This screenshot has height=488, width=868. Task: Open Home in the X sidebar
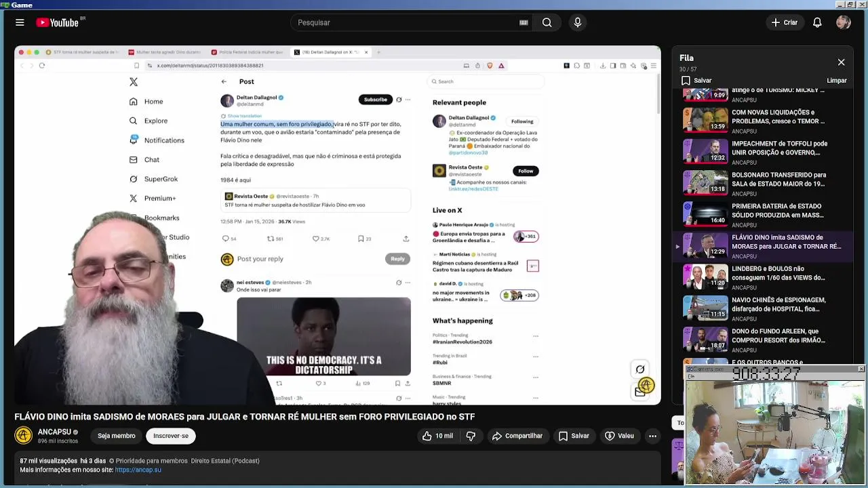[146, 102]
